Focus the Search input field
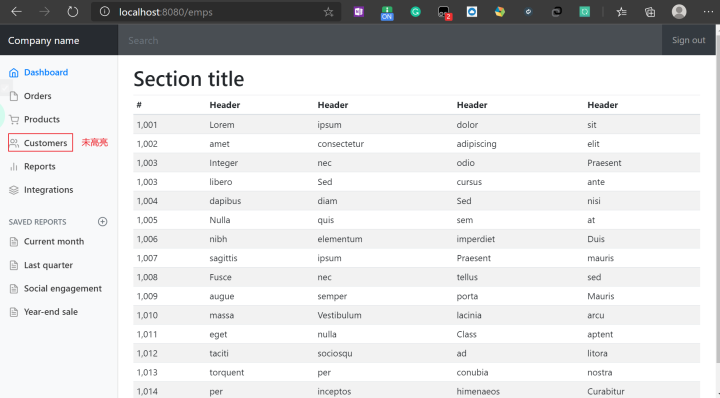720x398 pixels. coord(390,40)
